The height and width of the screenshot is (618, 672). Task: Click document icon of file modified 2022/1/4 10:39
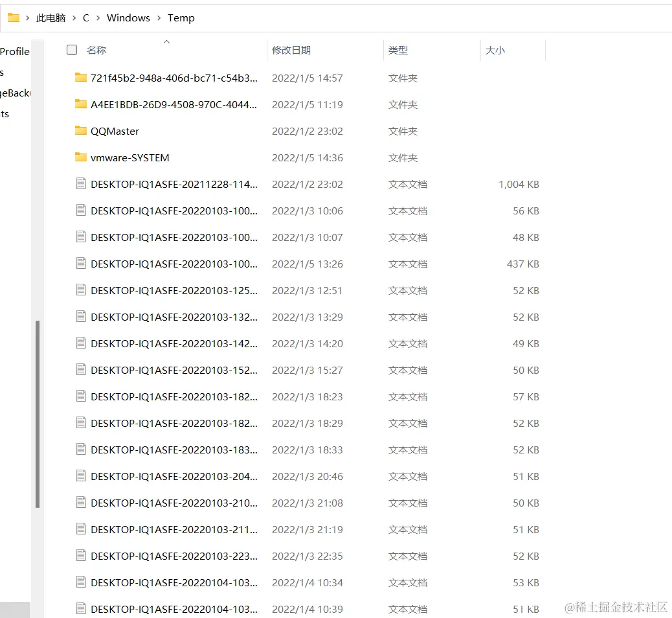[80, 608]
